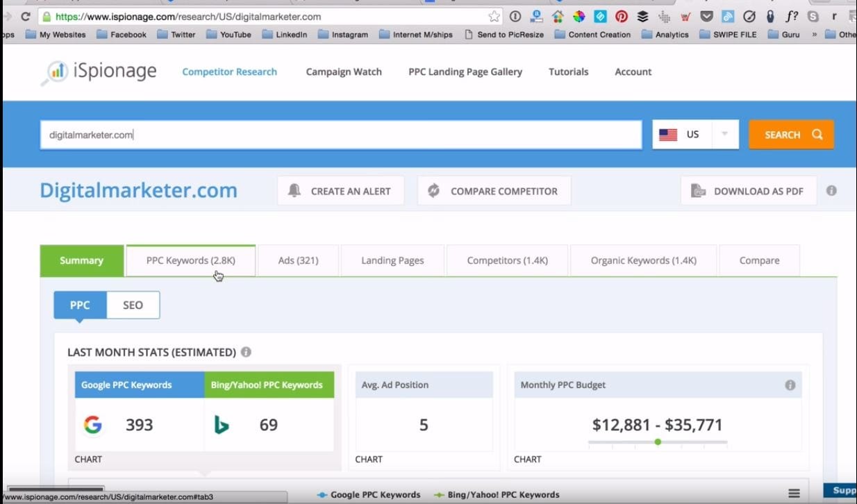The height and width of the screenshot is (504, 857).
Task: Click info icon next to Last Month Stats
Action: point(246,352)
